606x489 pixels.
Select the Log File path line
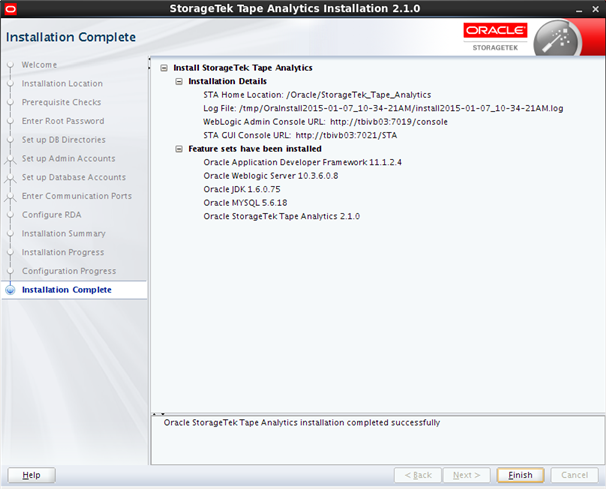coord(383,109)
